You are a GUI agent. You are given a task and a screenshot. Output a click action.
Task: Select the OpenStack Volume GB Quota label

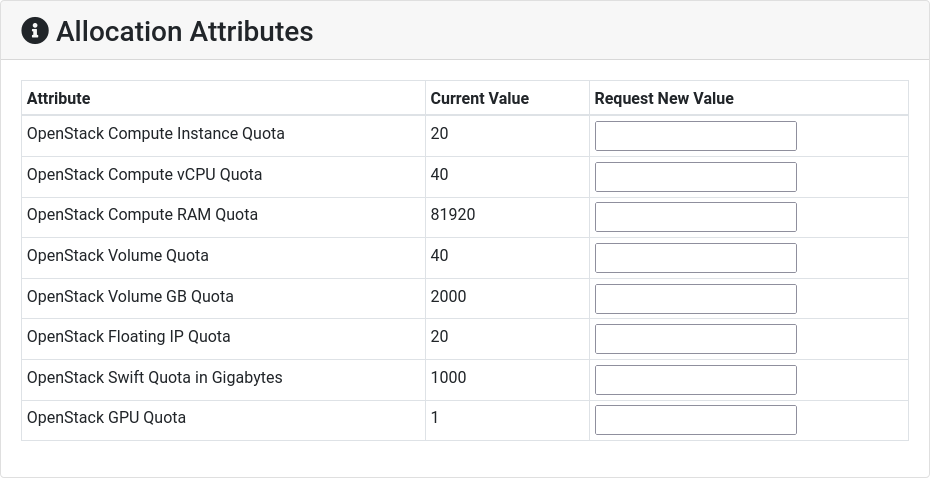pos(130,296)
